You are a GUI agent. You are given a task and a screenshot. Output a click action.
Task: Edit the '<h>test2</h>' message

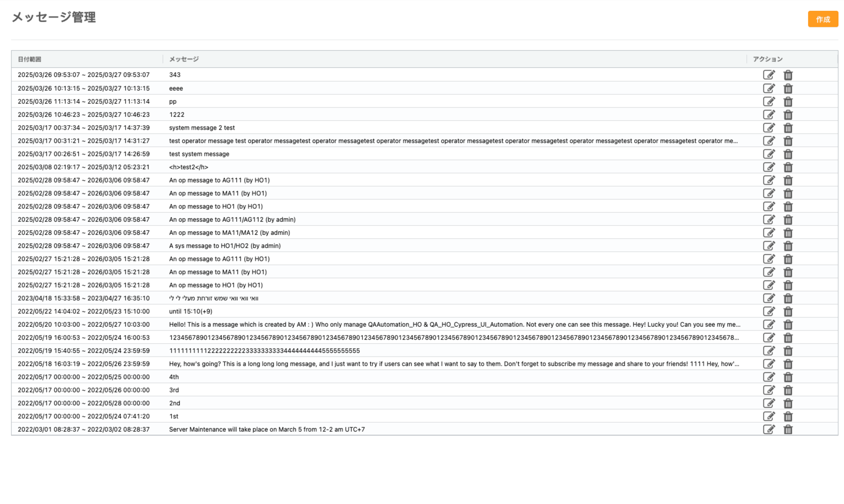pos(768,167)
